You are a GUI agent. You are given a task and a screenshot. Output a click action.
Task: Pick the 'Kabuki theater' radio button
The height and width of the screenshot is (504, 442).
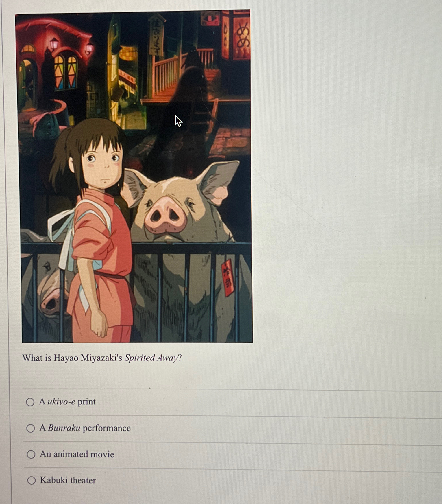coord(32,480)
